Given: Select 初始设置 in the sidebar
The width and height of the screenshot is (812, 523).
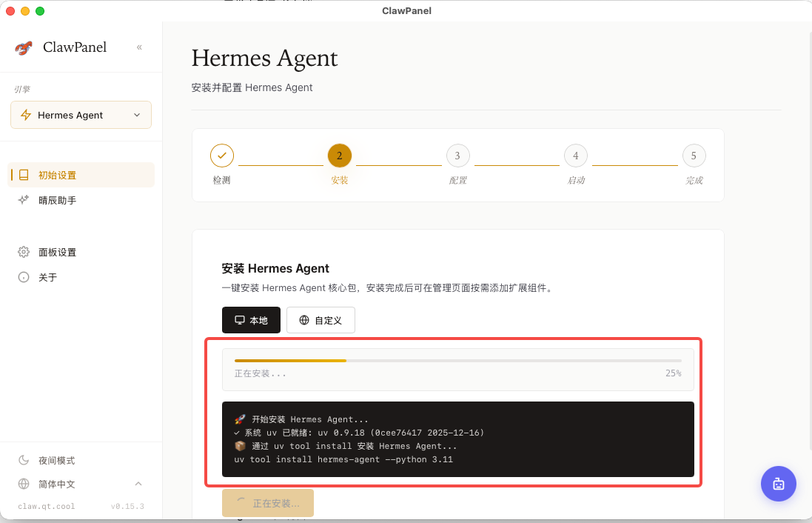Looking at the screenshot, I should (81, 175).
